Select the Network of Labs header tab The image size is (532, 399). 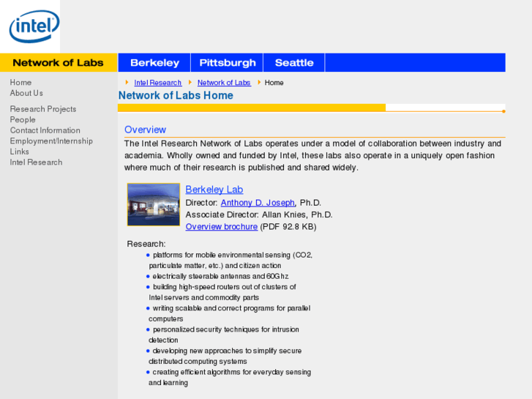coord(59,62)
